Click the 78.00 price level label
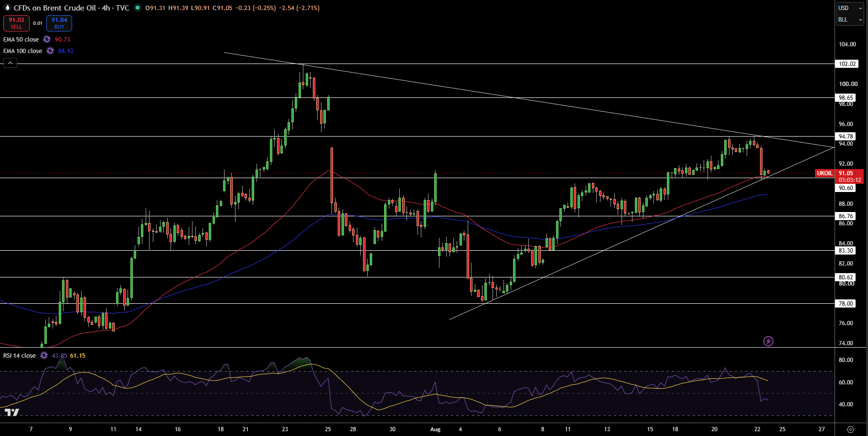868x436 pixels. tap(846, 304)
